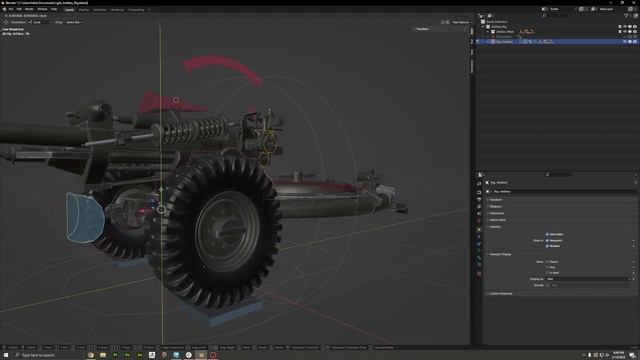This screenshot has height=360, width=640.
Task: Open the View Layer properties tab
Action: point(479,207)
